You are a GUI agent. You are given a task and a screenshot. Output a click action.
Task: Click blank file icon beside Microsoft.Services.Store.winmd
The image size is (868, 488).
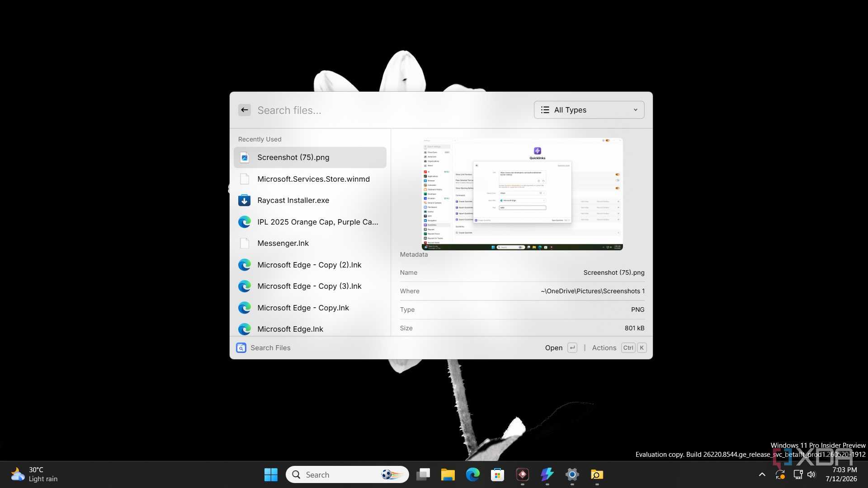click(x=245, y=179)
